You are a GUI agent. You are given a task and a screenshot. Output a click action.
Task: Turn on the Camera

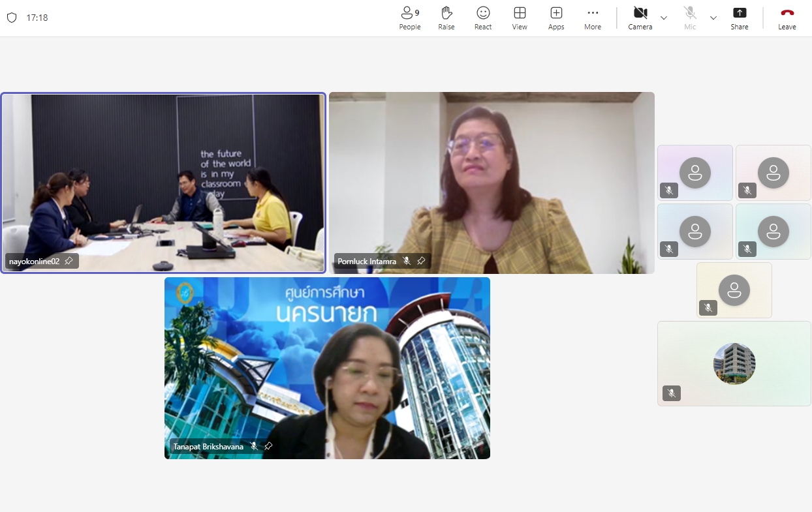tap(640, 18)
